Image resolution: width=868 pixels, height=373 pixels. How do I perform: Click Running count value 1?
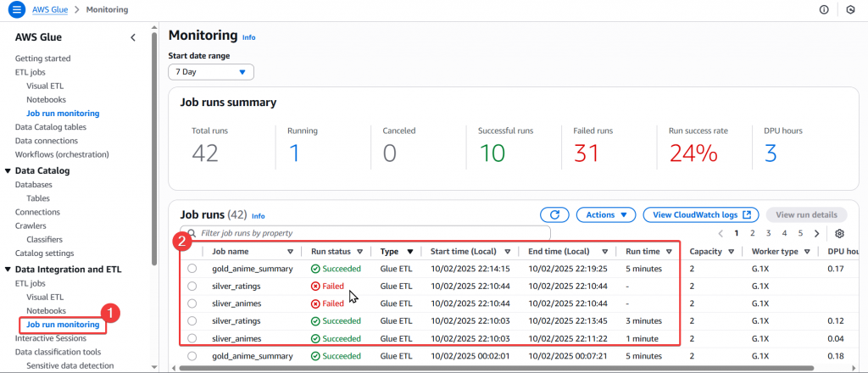(294, 153)
